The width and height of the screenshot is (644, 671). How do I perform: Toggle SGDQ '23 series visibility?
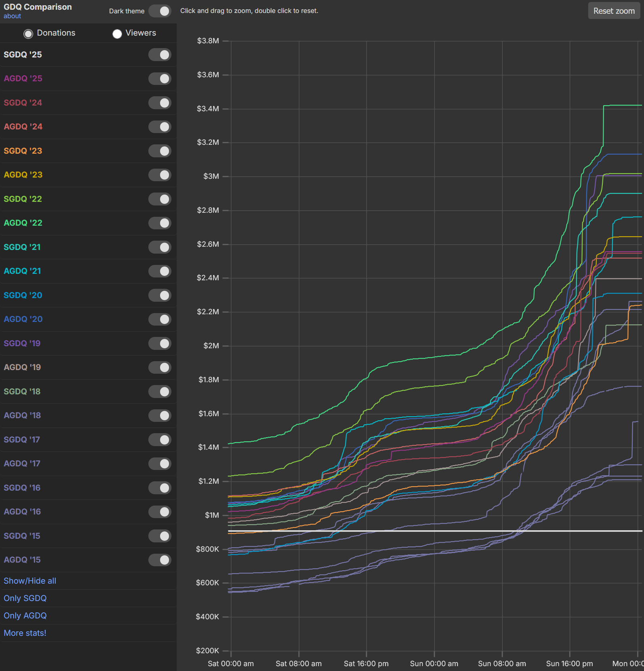(160, 151)
